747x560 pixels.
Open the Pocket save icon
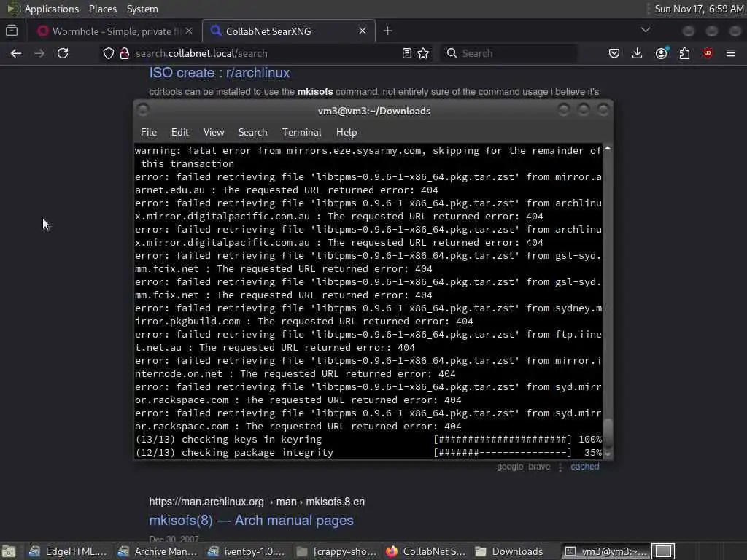point(614,53)
